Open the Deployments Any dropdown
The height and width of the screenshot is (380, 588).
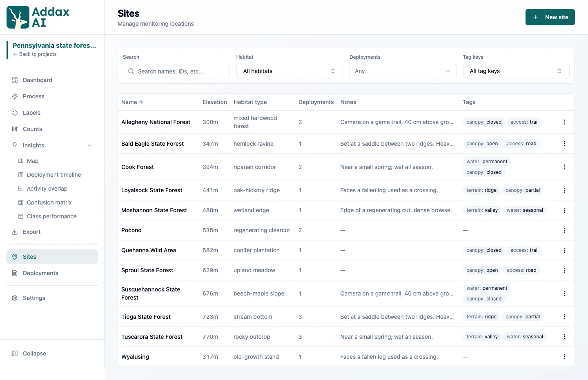[403, 71]
